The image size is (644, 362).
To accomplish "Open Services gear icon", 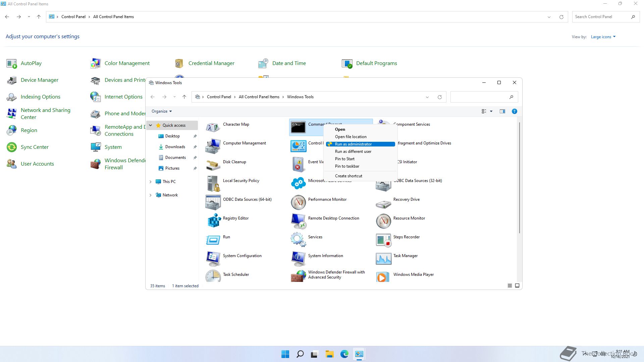I will pyautogui.click(x=298, y=240).
